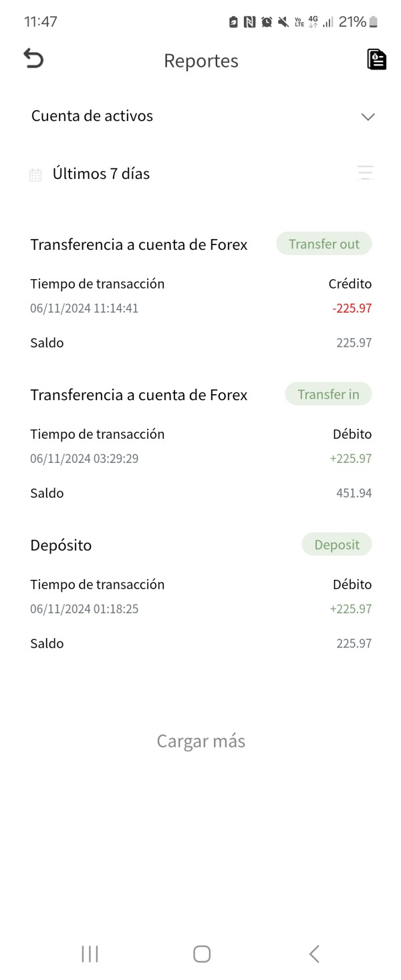
Task: Tap the Transfer out tag
Action: [x=324, y=244]
